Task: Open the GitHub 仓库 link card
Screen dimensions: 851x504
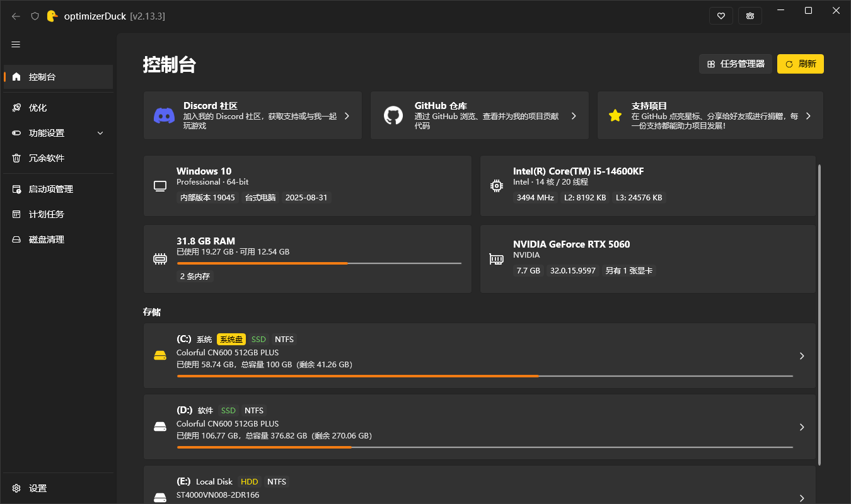Action: pyautogui.click(x=480, y=115)
